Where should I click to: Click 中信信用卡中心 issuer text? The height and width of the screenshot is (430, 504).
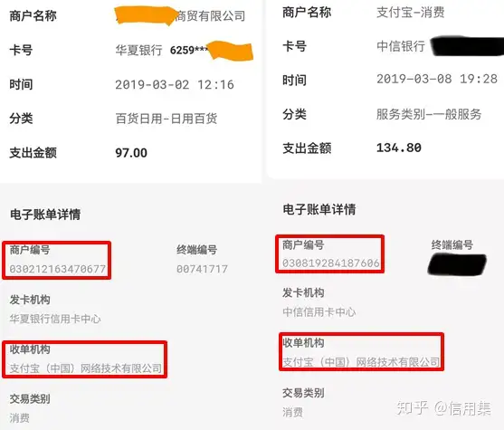point(319,311)
